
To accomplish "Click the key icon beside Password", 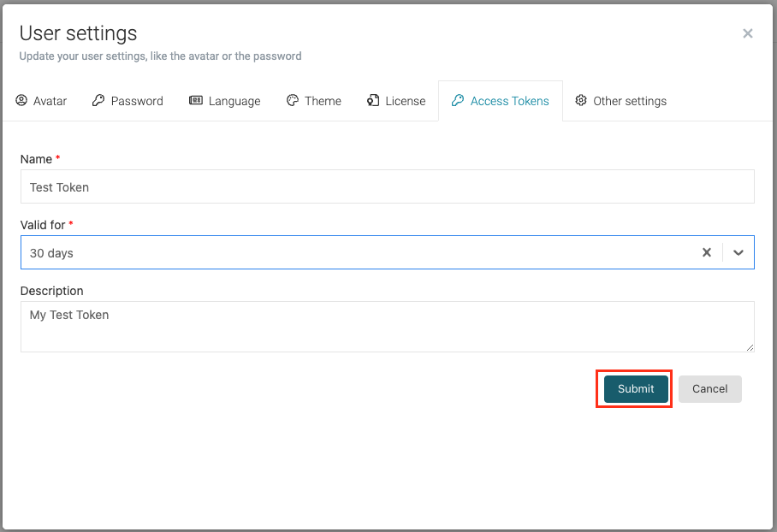I will pos(98,100).
